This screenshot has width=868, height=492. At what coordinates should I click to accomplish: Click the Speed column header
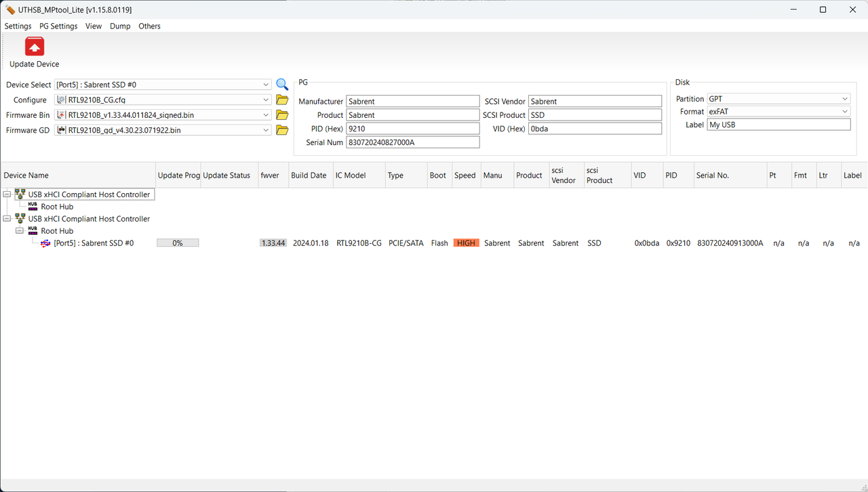click(x=467, y=175)
